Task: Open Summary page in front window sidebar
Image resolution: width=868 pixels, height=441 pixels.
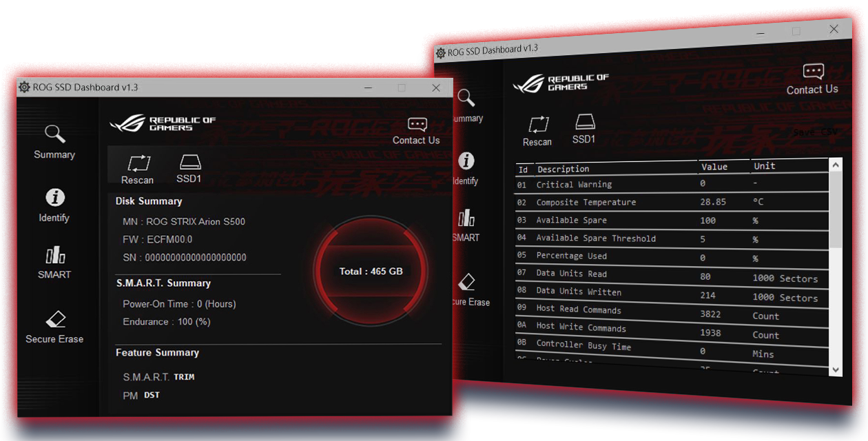Action: pos(54,142)
